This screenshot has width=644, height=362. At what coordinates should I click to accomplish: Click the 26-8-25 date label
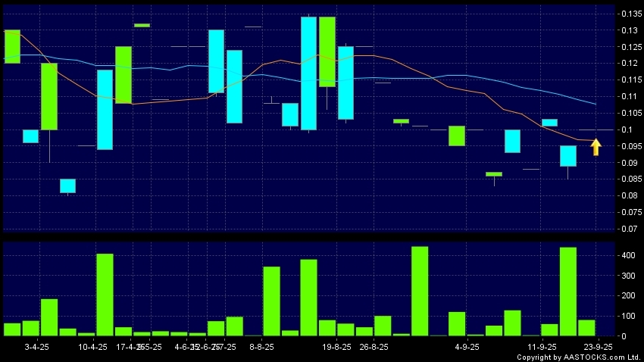374,347
